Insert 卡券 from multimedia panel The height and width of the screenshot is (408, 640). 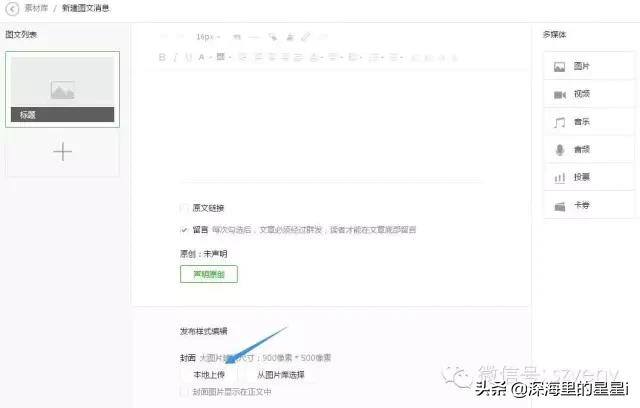[x=589, y=205]
